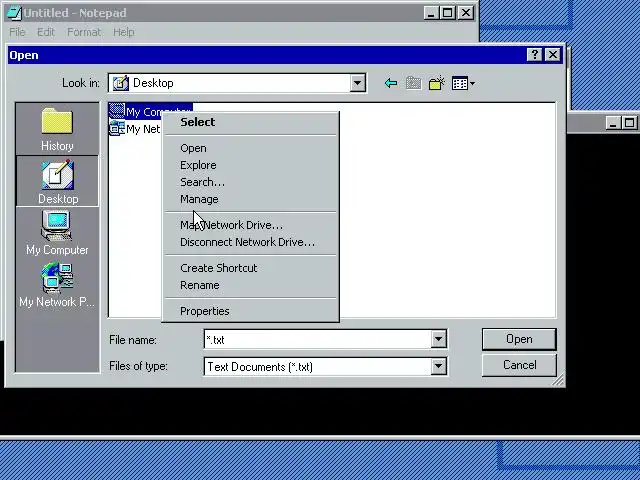Select Desktop in the places bar
Image resolution: width=640 pixels, height=480 pixels.
(x=57, y=181)
